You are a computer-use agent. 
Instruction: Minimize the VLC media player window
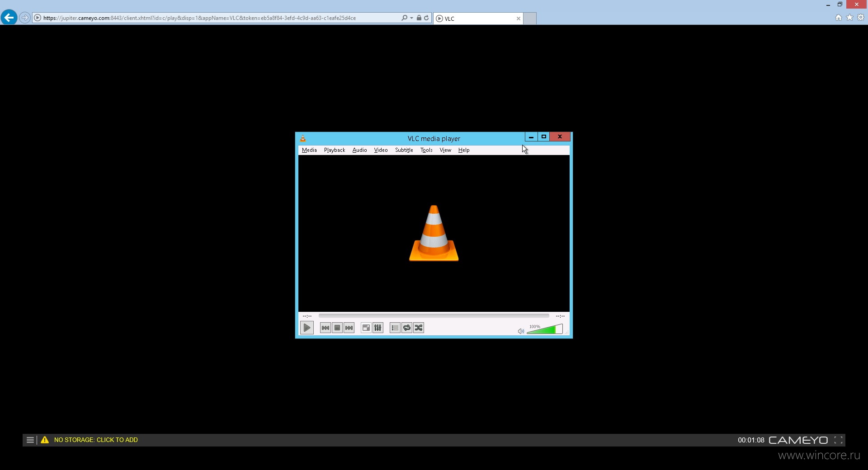pyautogui.click(x=531, y=136)
